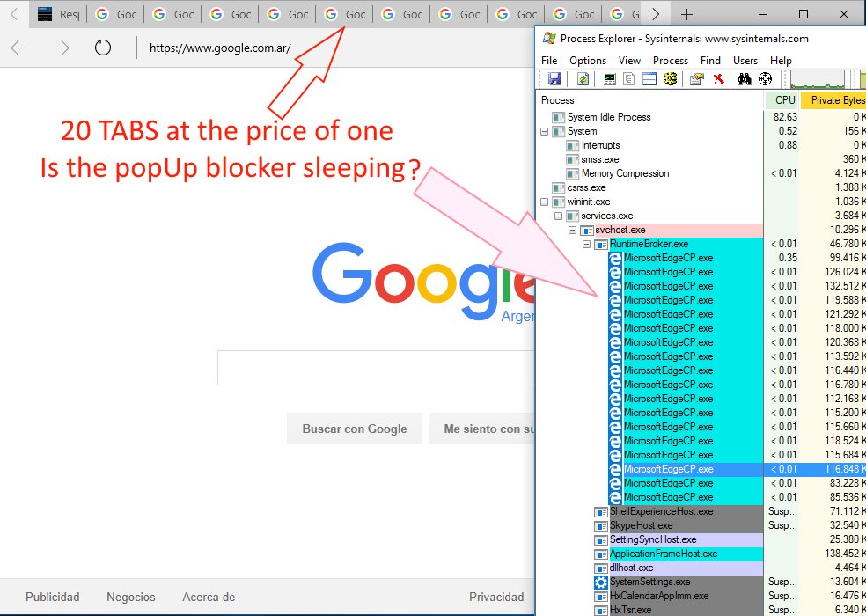Sort by the Private Bytes column header

(833, 100)
